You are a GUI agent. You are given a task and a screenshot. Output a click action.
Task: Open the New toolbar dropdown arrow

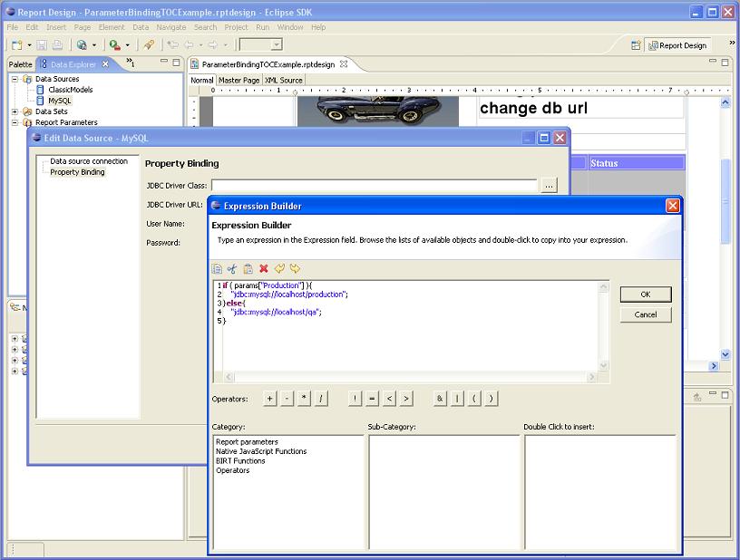pyautogui.click(x=29, y=44)
